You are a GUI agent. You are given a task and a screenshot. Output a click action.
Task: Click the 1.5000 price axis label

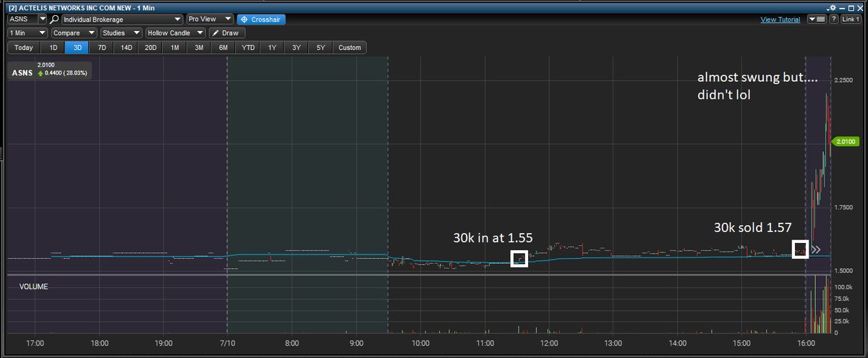coord(843,270)
